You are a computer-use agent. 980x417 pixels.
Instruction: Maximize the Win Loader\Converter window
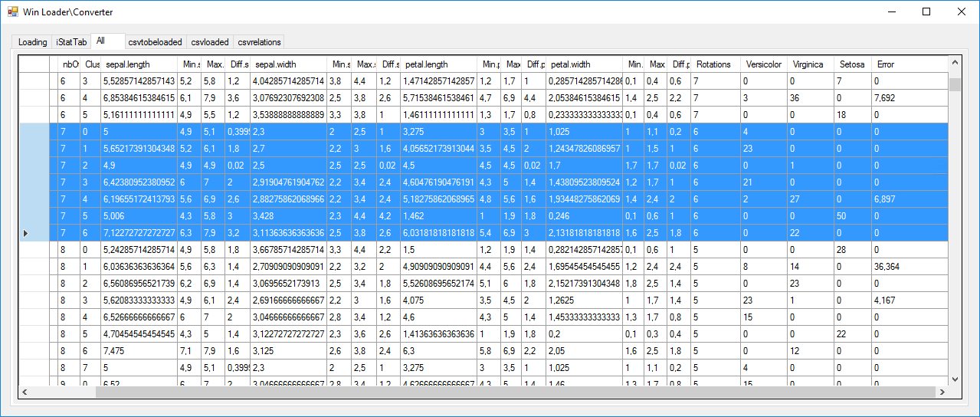point(926,11)
